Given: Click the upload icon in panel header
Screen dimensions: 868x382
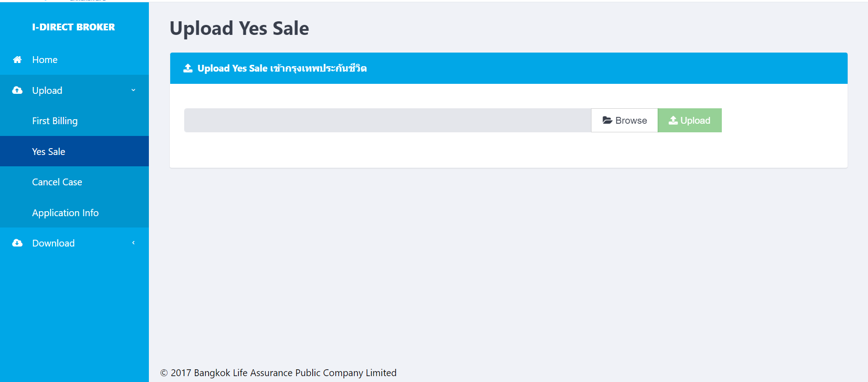Looking at the screenshot, I should [x=188, y=68].
